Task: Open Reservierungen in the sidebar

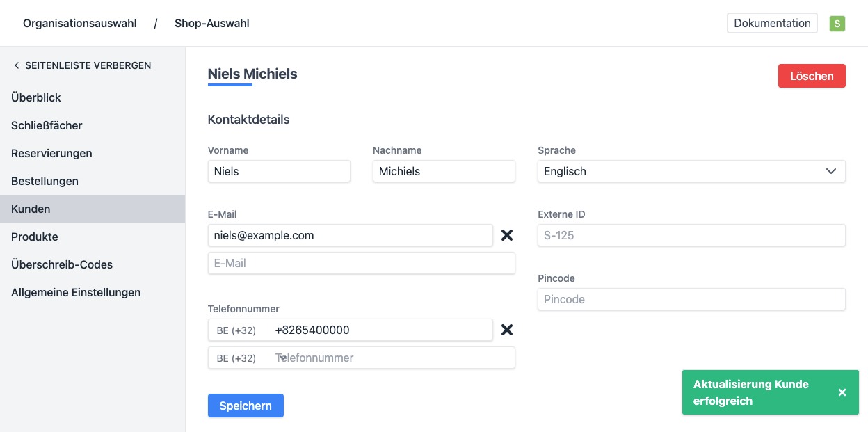Action: tap(51, 153)
